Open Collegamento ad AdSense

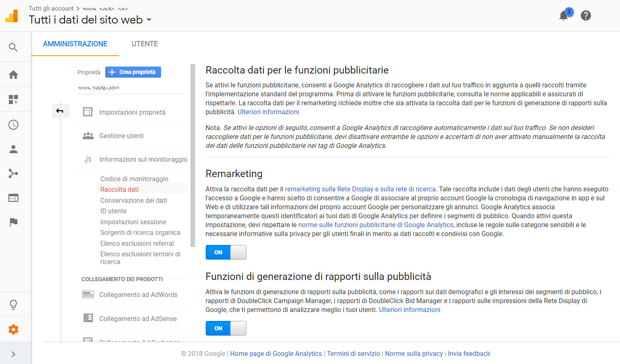(138, 318)
